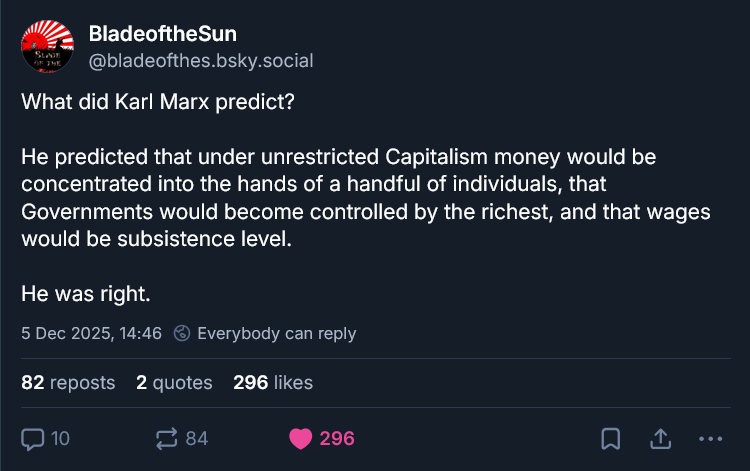This screenshot has width=750, height=471.
Task: Open the repost arrows menu
Action: coord(167,438)
